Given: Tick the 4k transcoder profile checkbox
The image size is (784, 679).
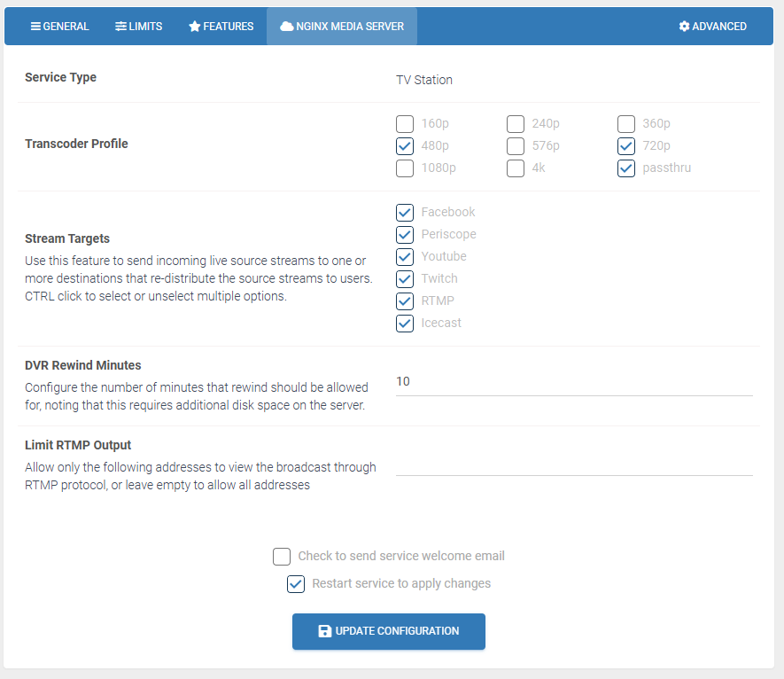Looking at the screenshot, I should [x=516, y=168].
